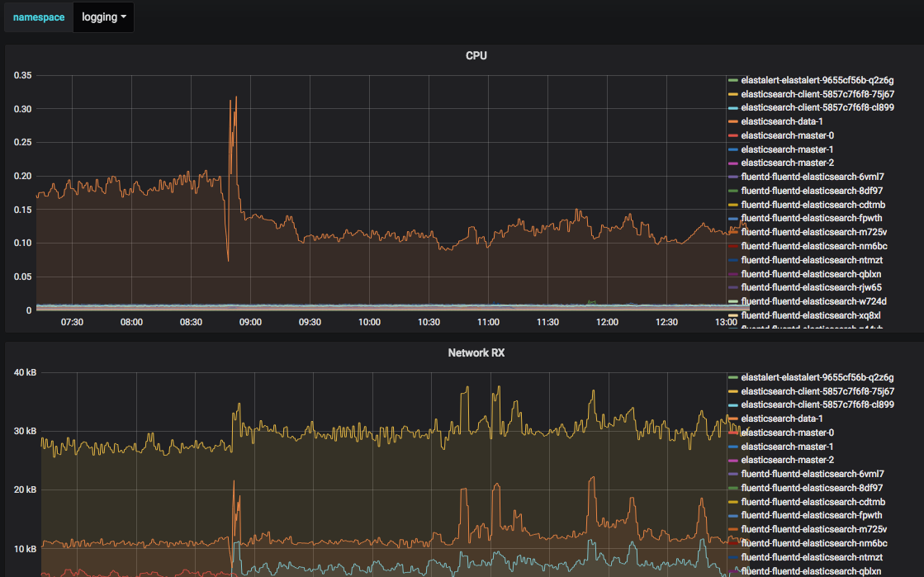Image resolution: width=924 pixels, height=577 pixels.
Task: Open the Network RX panel title menu
Action: coord(476,352)
